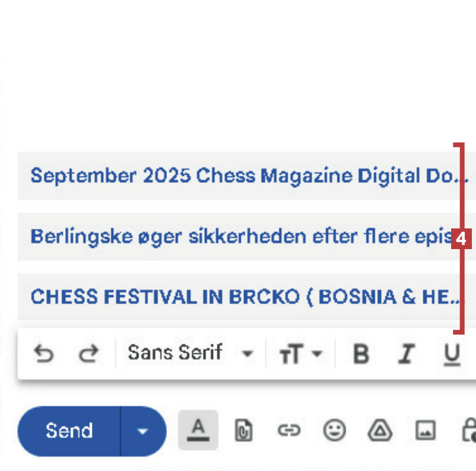
Task: Open more send options arrow
Action: [143, 431]
